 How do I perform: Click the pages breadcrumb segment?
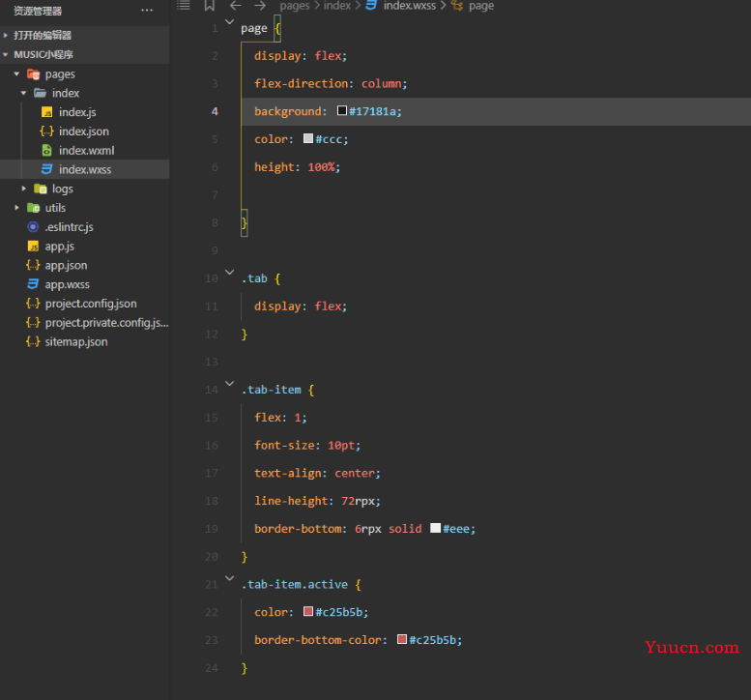[x=295, y=5]
